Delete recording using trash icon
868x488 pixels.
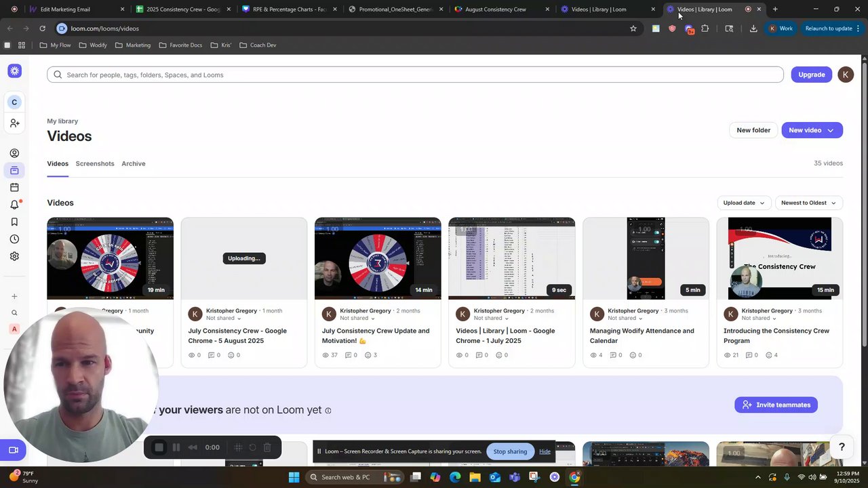pyautogui.click(x=267, y=447)
